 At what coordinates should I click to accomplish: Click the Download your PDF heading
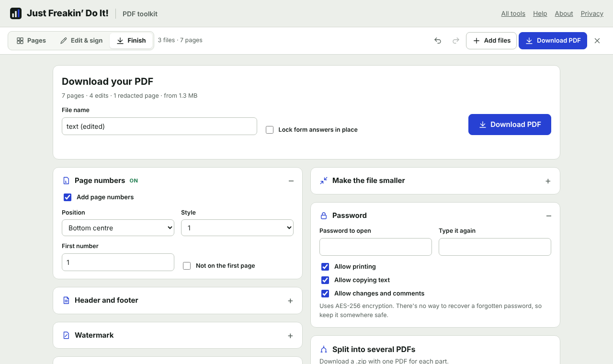(x=107, y=81)
